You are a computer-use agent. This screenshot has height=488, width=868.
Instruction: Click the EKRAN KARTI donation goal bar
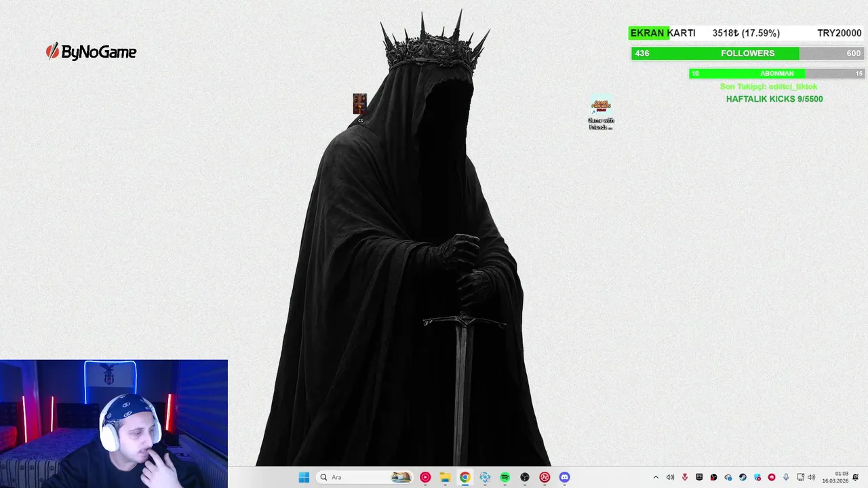tap(745, 33)
